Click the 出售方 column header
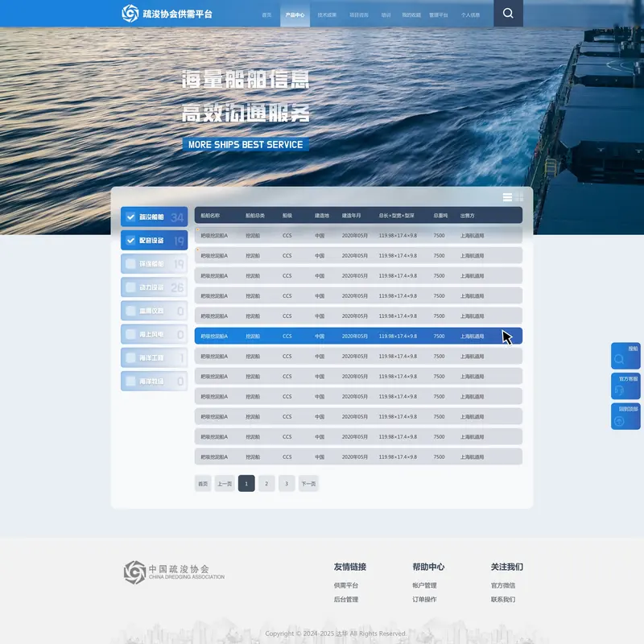This screenshot has height=644, width=644. tap(468, 216)
